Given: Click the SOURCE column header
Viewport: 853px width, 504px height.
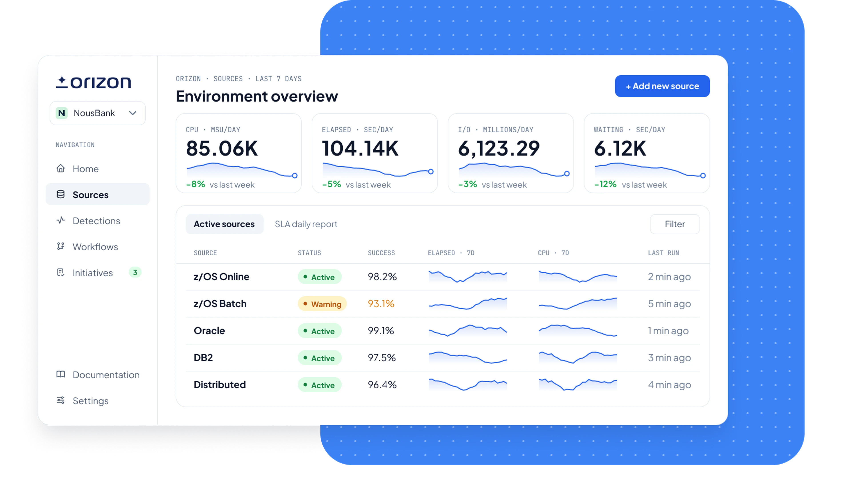Looking at the screenshot, I should pos(205,253).
